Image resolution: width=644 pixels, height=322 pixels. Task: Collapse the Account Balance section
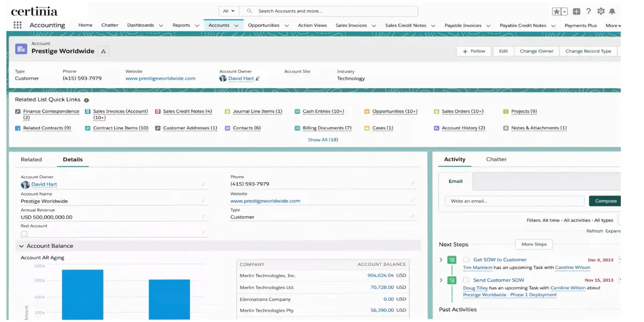pyautogui.click(x=21, y=246)
